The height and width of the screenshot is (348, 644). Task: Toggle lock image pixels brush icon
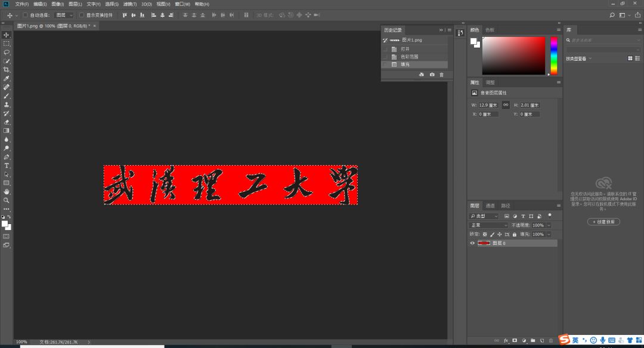tap(492, 234)
